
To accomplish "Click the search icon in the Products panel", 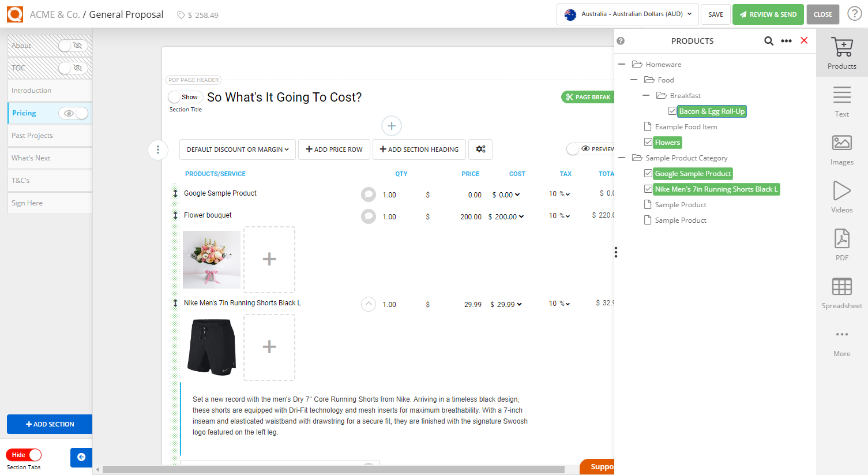I will 769,40.
